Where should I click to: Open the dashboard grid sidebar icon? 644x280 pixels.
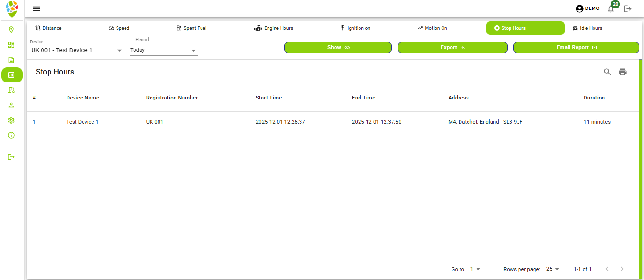pyautogui.click(x=11, y=45)
